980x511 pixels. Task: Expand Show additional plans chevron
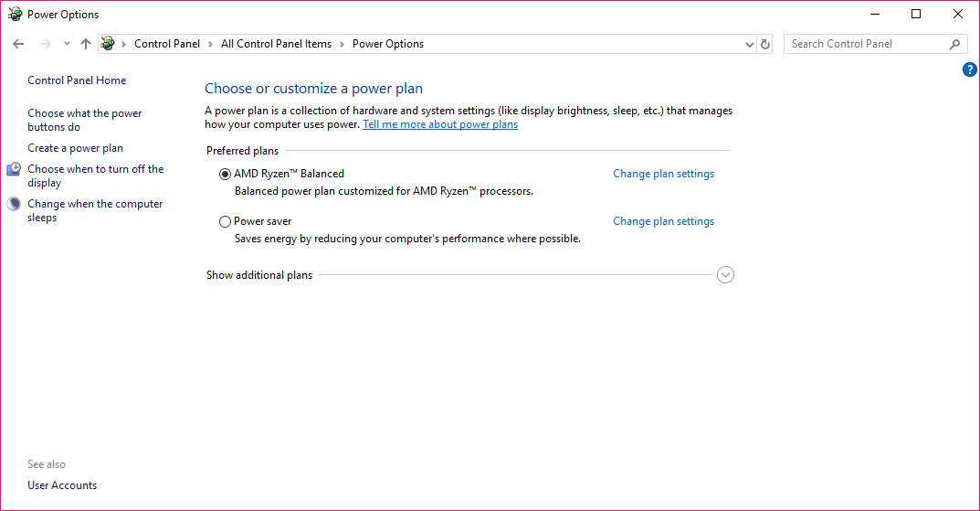point(725,274)
